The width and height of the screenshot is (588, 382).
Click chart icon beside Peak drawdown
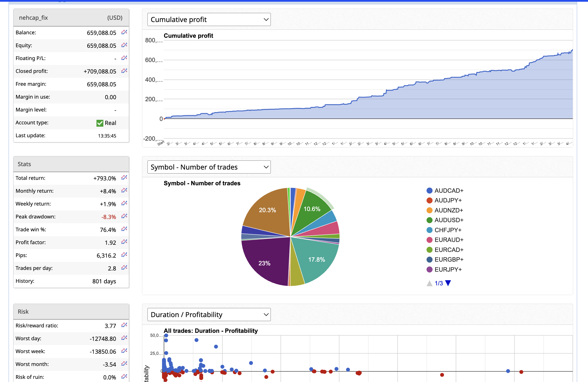coord(124,216)
